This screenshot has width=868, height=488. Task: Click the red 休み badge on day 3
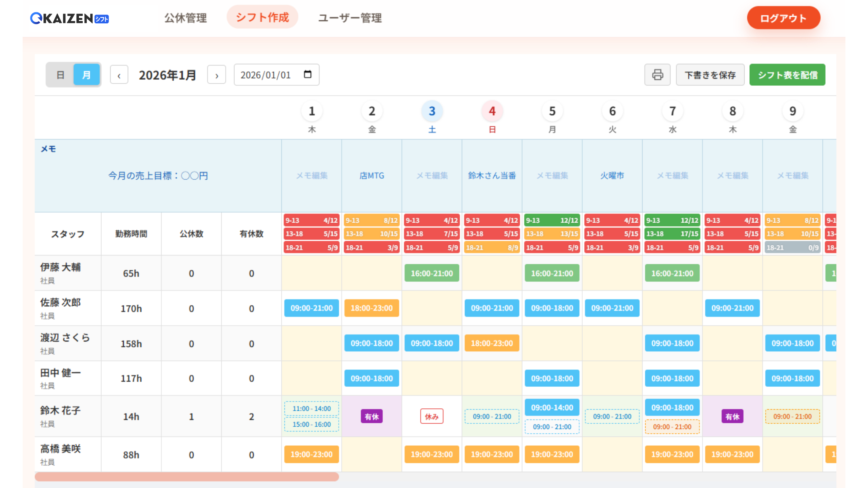432,416
